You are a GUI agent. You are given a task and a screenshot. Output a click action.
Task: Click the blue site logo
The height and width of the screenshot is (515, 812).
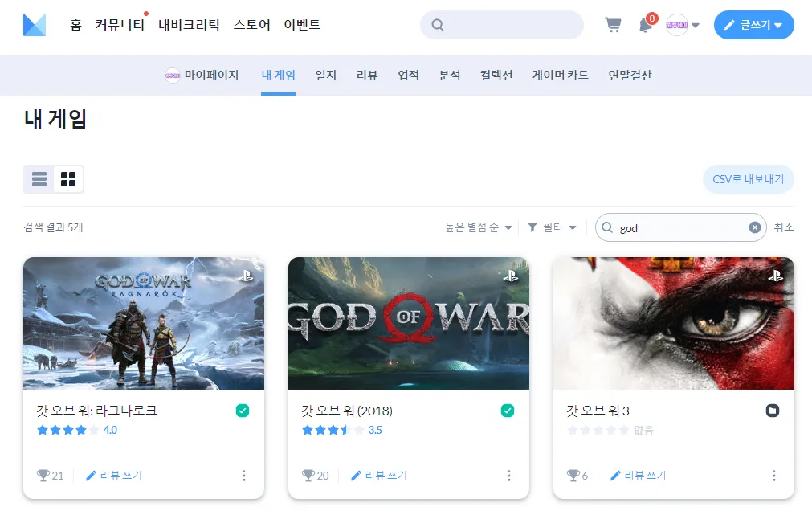(x=35, y=25)
